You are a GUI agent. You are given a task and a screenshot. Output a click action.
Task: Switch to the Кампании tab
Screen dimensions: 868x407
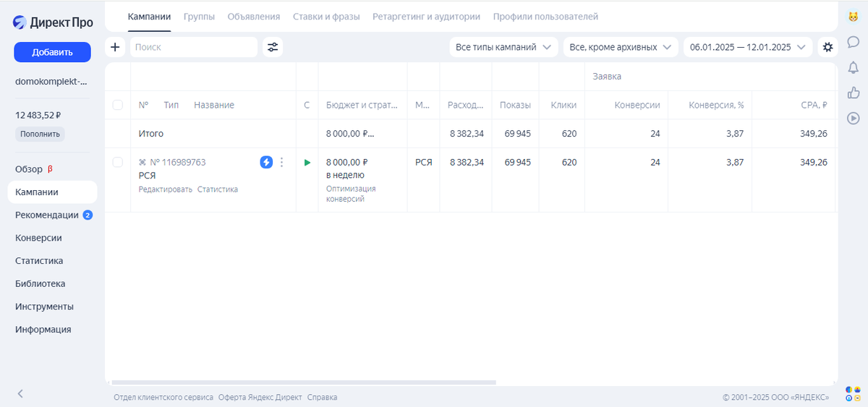click(x=149, y=17)
